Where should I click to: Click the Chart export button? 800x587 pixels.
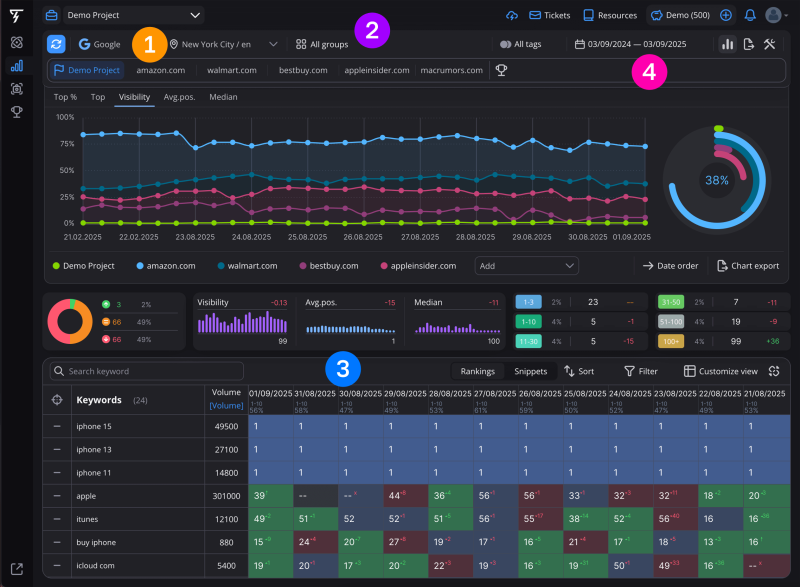(748, 266)
